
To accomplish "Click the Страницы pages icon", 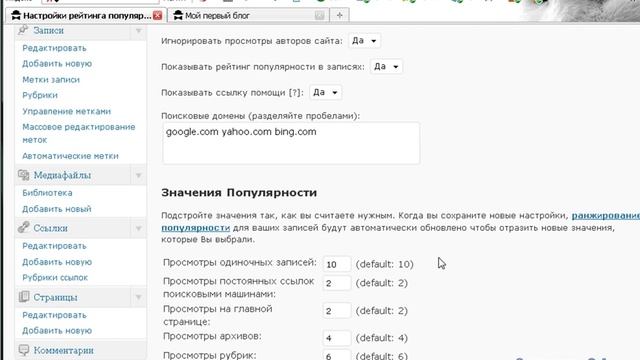I will [24, 297].
